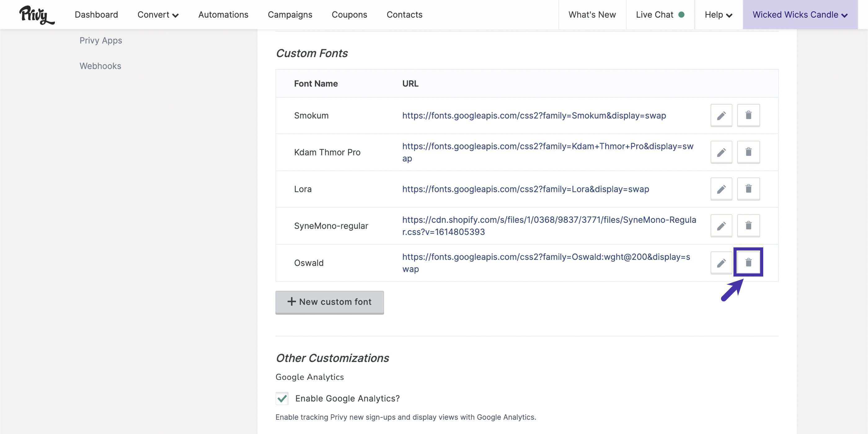Open the Wicked Wicks Candle account menu
868x434 pixels.
[800, 15]
